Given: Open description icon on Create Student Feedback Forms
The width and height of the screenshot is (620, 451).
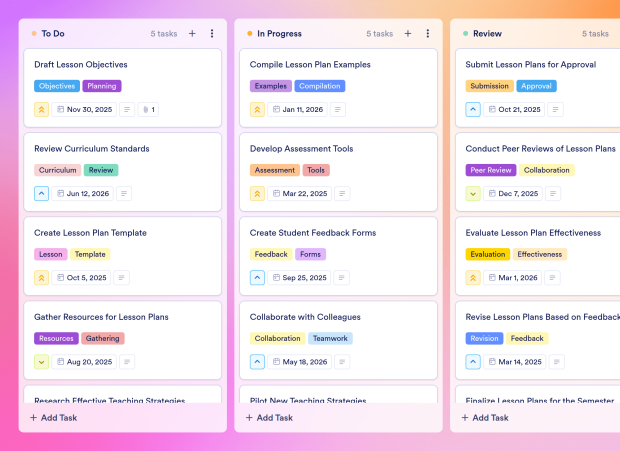Looking at the screenshot, I should click(x=341, y=278).
